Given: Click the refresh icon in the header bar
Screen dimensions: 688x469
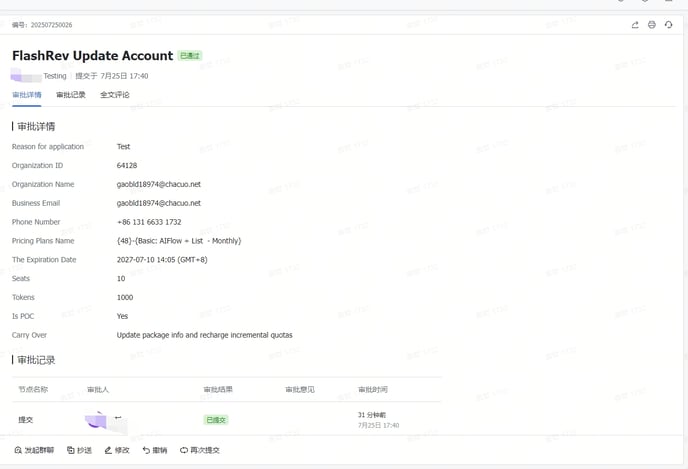Looking at the screenshot, I should click(x=668, y=25).
